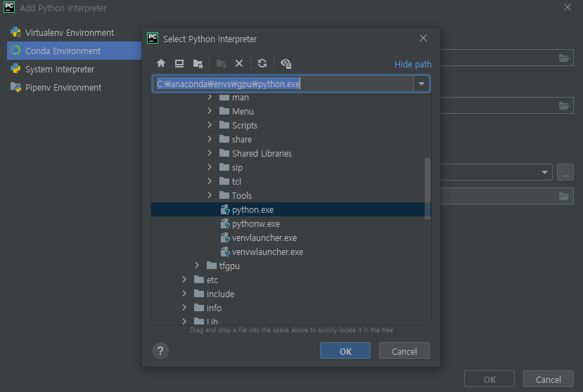This screenshot has width=583, height=392.
Task: Click the System Interpreter python icon
Action: pos(15,69)
